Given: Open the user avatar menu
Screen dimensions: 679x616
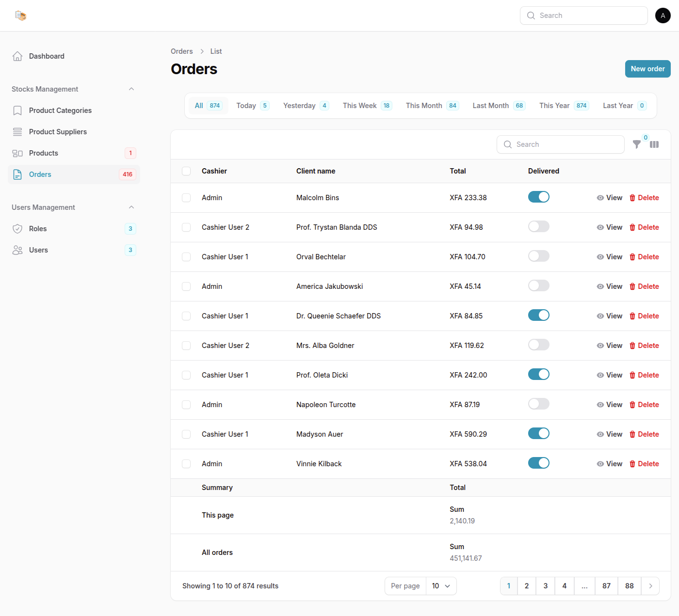Looking at the screenshot, I should [x=663, y=16].
